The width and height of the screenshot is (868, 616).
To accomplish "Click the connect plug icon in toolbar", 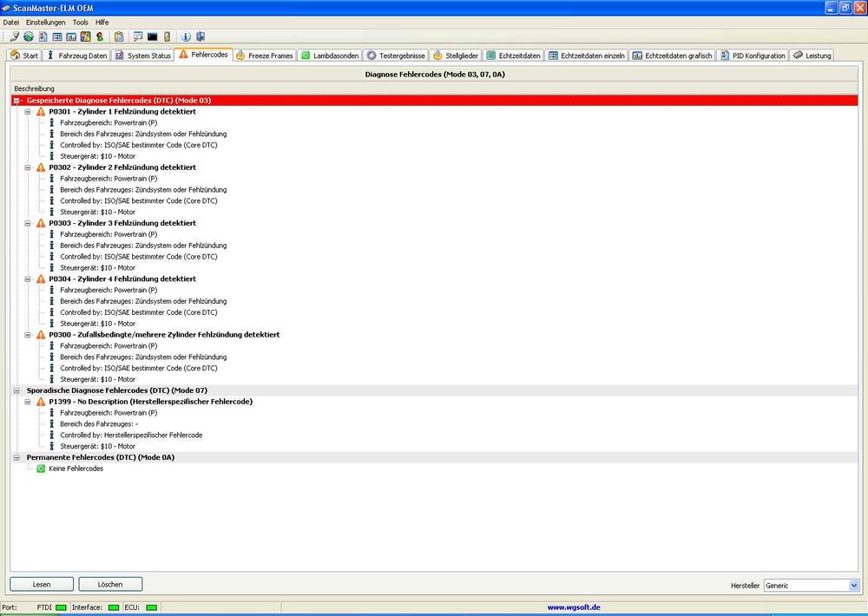I will tap(15, 37).
